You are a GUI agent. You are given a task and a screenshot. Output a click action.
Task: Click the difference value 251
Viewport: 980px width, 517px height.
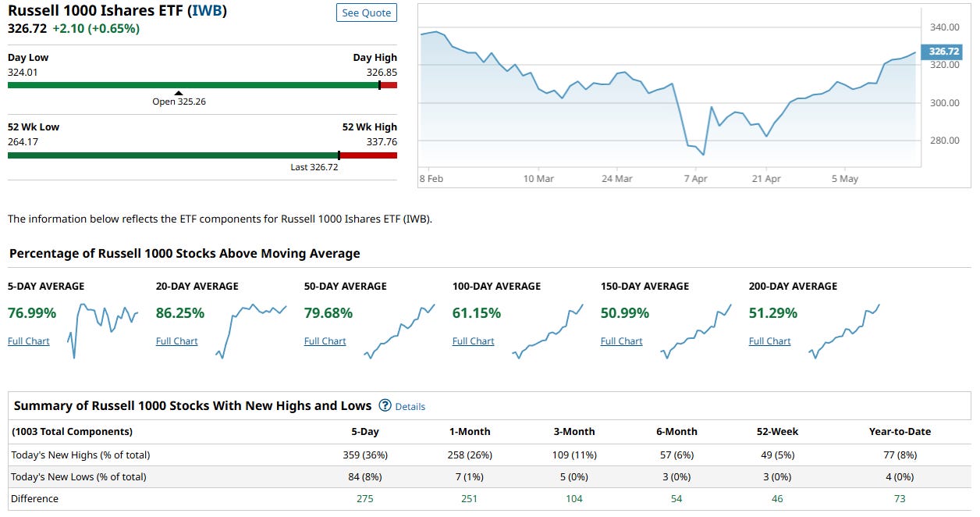[468, 499]
